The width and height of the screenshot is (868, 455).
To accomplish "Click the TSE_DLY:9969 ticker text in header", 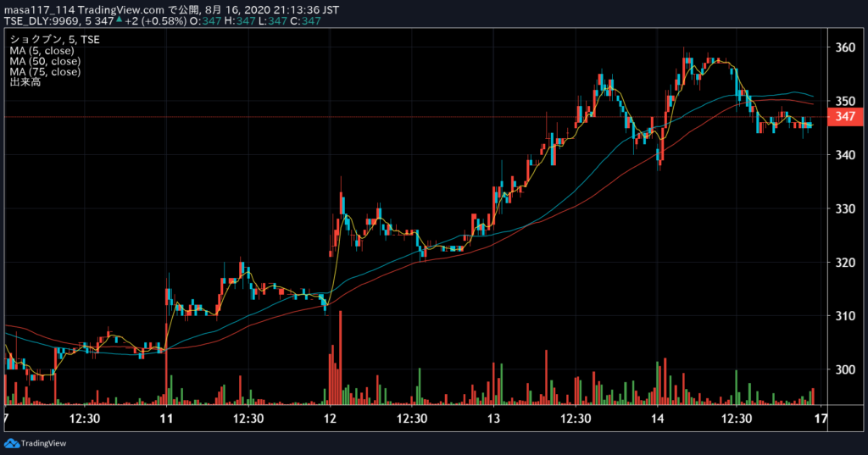I will 42,21.
